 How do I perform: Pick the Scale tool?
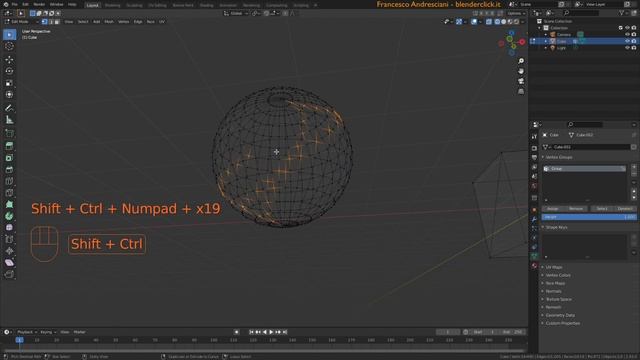pos(9,83)
